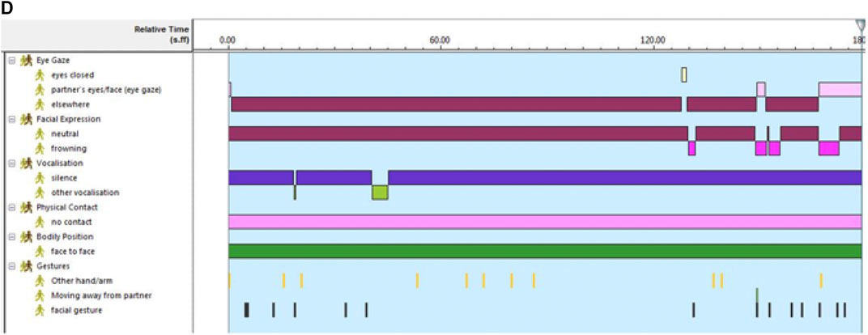Collapse the Gestures group
Viewport: 868px width, 335px height.
pos(11,266)
